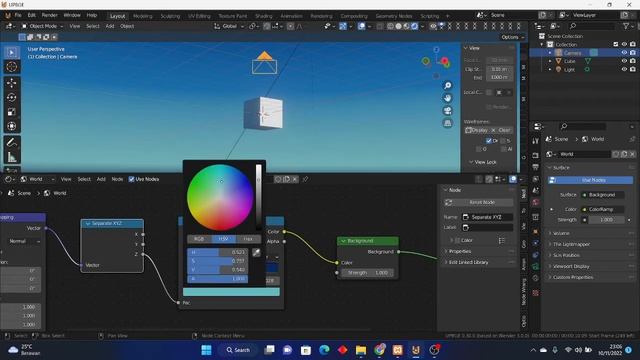Click the Blender logo menu icon
The height and width of the screenshot is (360, 640).
[x=8, y=16]
